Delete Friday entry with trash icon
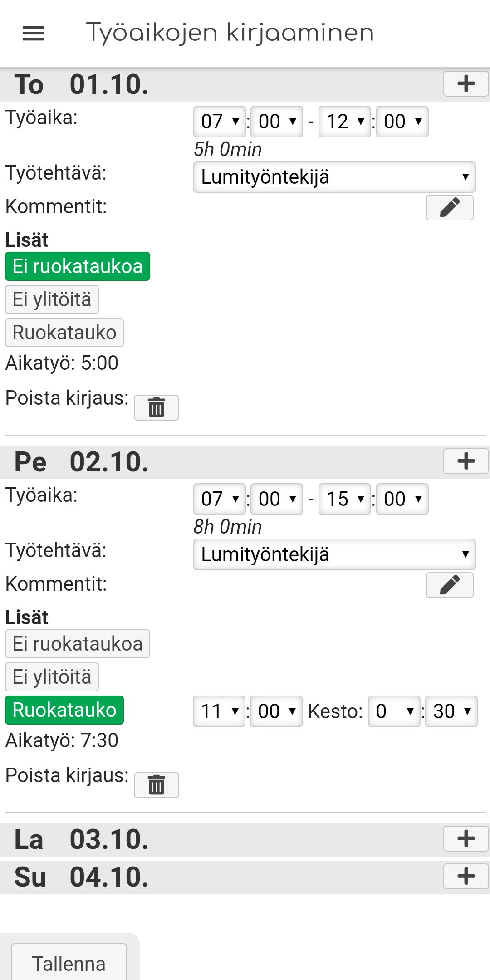The image size is (490, 980). (157, 785)
